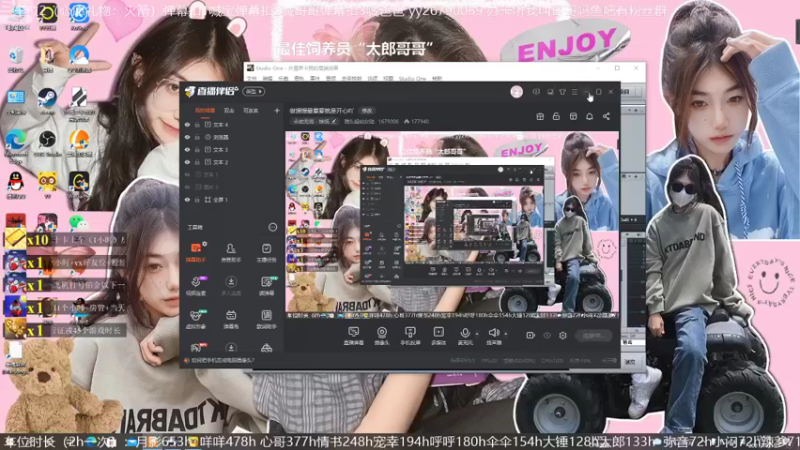The width and height of the screenshot is (800, 450).
Task: Click the user avatar in the title bar
Action: 516,92
